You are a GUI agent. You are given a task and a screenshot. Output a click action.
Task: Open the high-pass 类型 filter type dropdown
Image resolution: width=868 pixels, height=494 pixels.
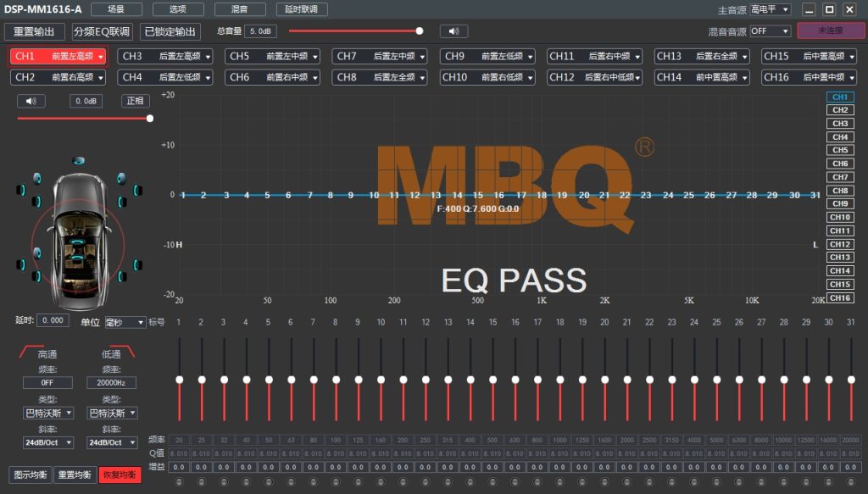pyautogui.click(x=48, y=414)
